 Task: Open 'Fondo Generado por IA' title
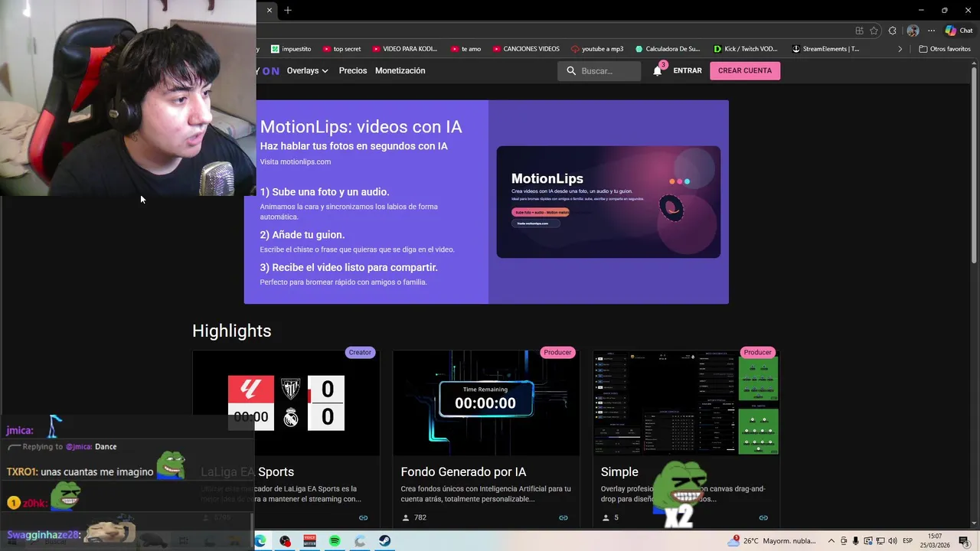tap(463, 472)
